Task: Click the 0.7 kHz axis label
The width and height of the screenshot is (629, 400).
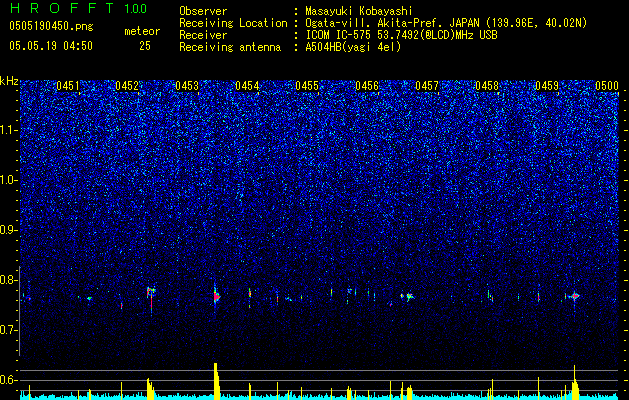Action: [x=9, y=330]
